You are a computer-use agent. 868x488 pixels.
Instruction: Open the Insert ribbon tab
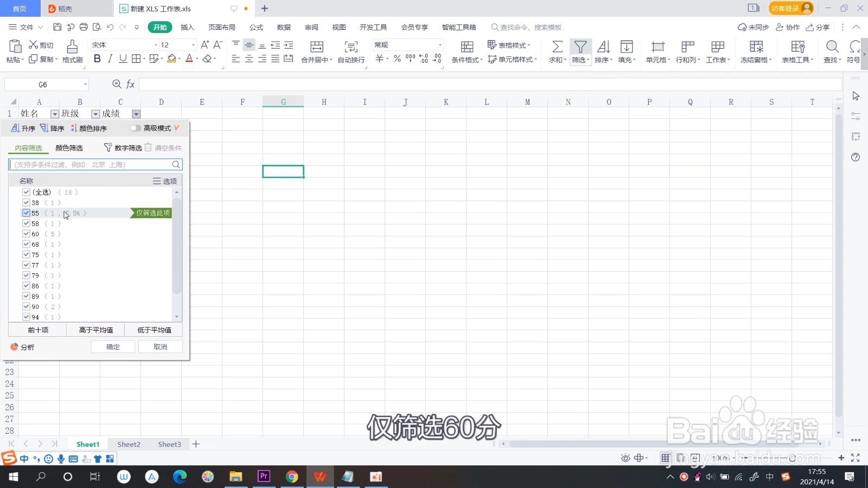[187, 27]
